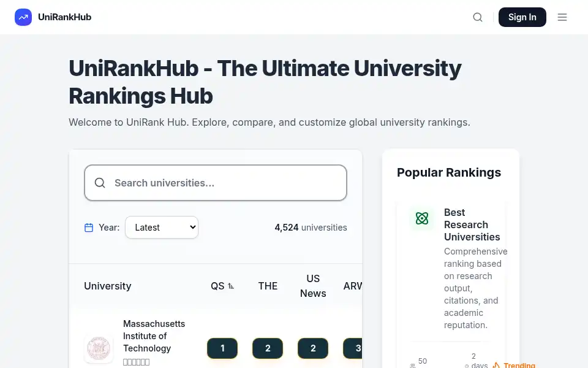This screenshot has width=588, height=368.
Task: Click the atom icon for Best Research
Action: pyautogui.click(x=422, y=218)
